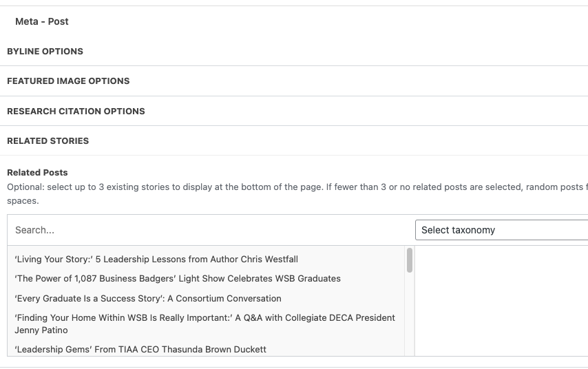Viewport: 588px width, 369px height.
Task: Open the FEATURED IMAGE OPTIONS section
Action: coord(68,81)
